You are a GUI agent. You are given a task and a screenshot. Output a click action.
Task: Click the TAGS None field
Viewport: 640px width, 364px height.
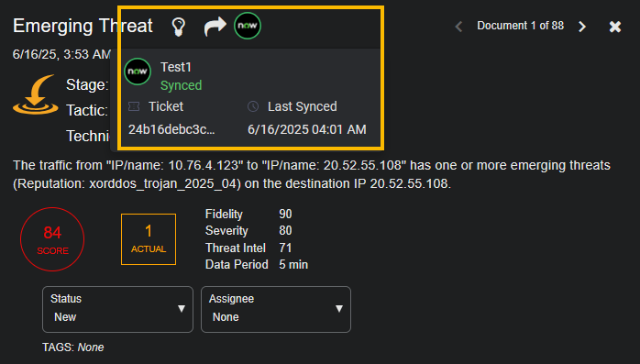(73, 347)
